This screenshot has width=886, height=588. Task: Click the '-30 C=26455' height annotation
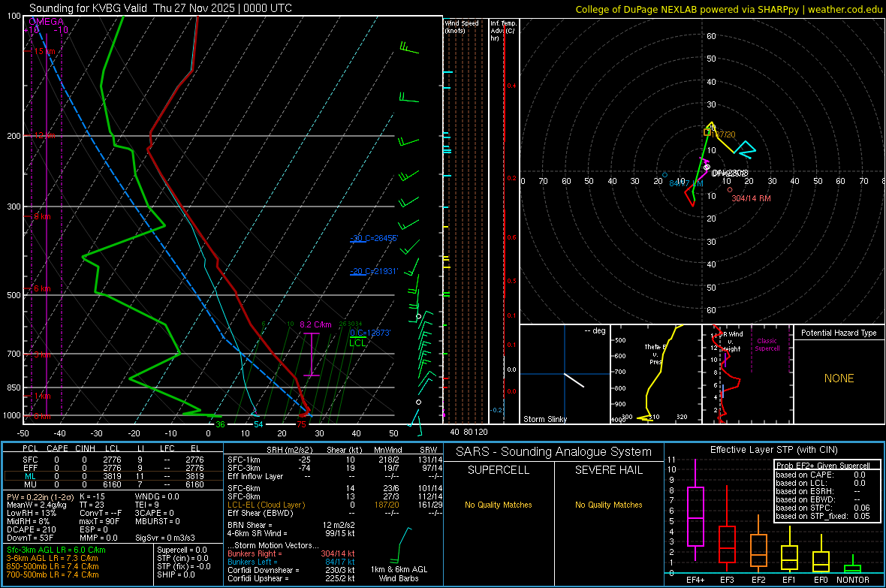[374, 238]
